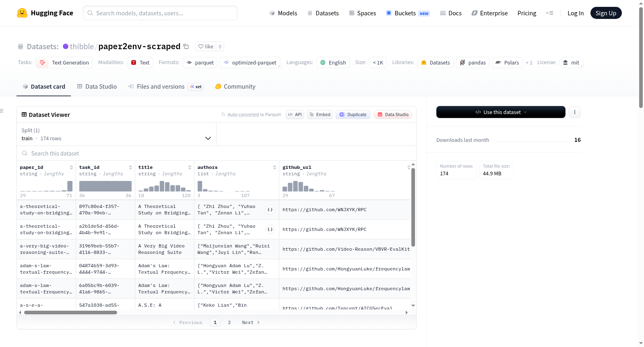Select the Polars library tag
Image resolution: width=644 pixels, height=347 pixels.
507,62
